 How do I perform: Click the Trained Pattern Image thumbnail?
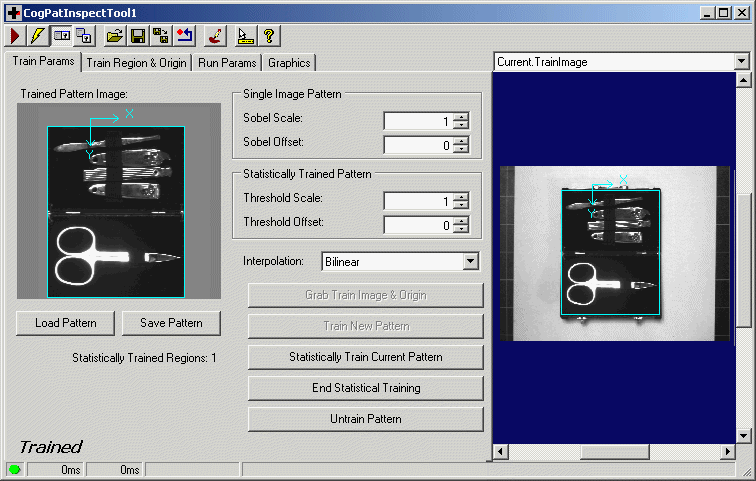[119, 201]
